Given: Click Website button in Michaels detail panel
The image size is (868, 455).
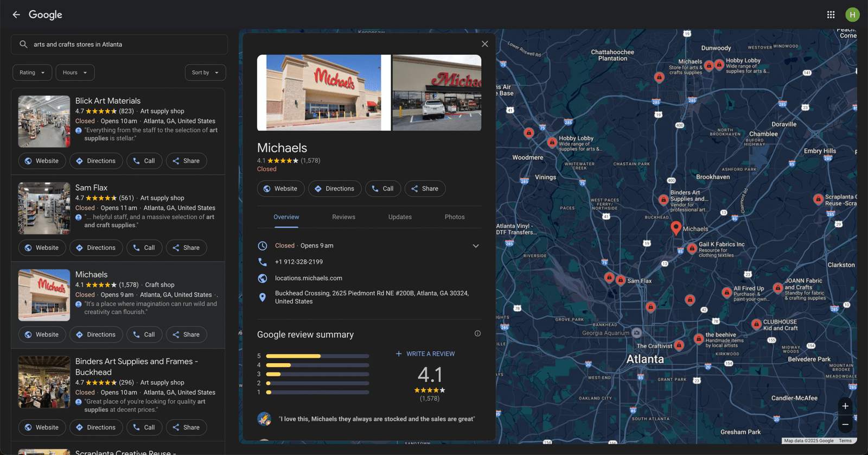Looking at the screenshot, I should (x=281, y=188).
